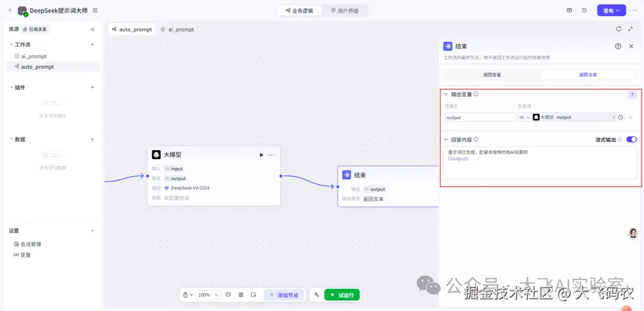The image size is (644, 311).
Task: Toggle the 流式输出 switch off
Action: [x=631, y=139]
